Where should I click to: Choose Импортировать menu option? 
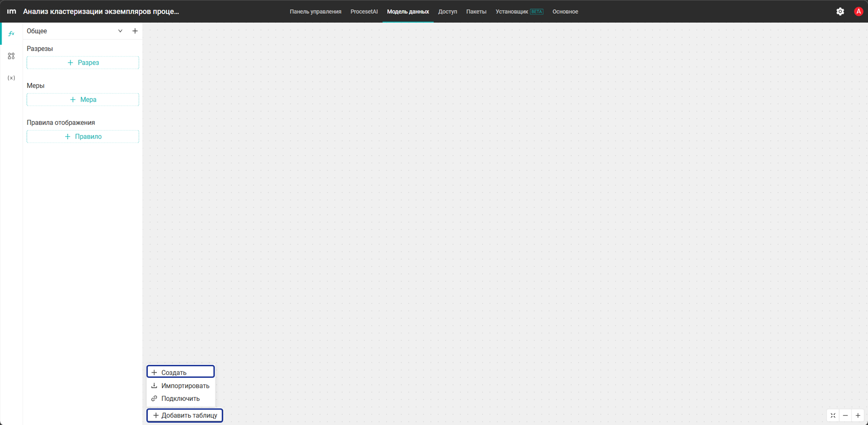pyautogui.click(x=181, y=386)
